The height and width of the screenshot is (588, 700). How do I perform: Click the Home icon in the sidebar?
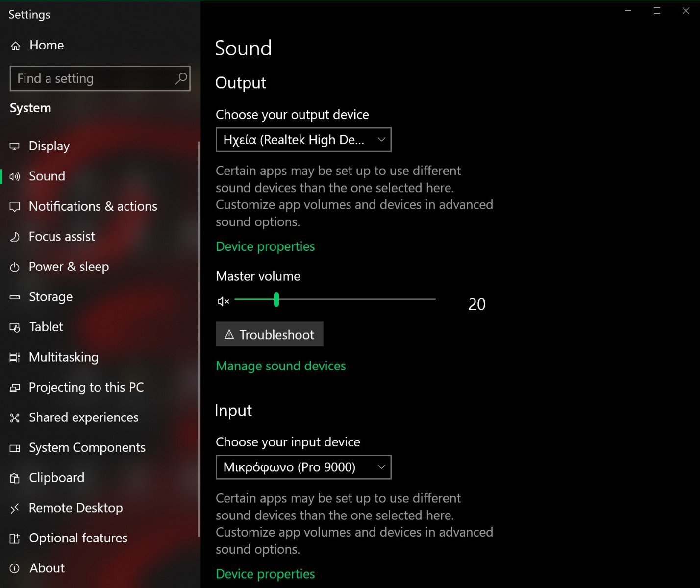[16, 46]
